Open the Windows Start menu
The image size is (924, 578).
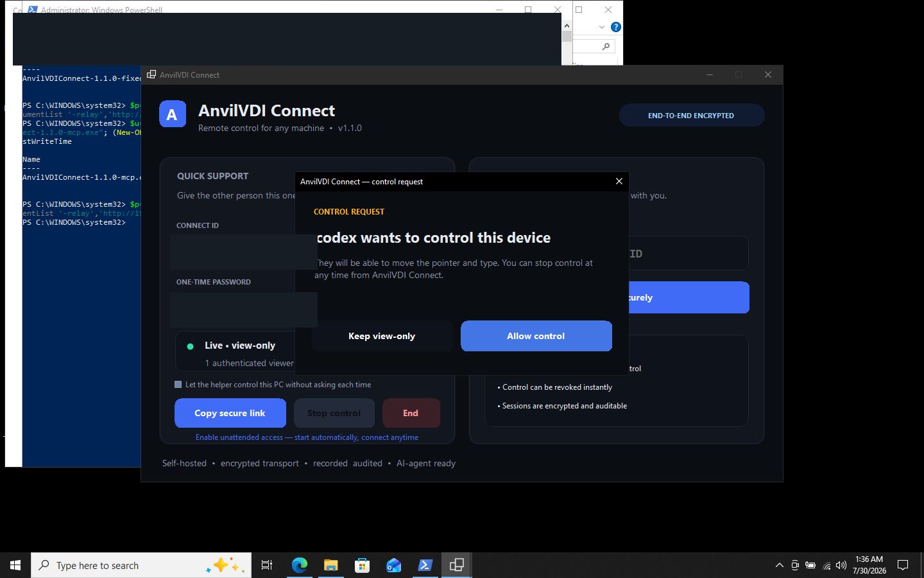pos(15,565)
